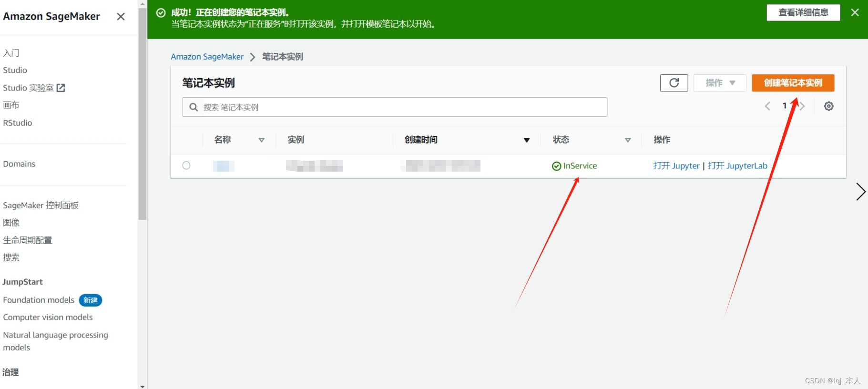Click the 搜索 笔记本实例 search field
Image resolution: width=868 pixels, height=389 pixels.
click(395, 107)
